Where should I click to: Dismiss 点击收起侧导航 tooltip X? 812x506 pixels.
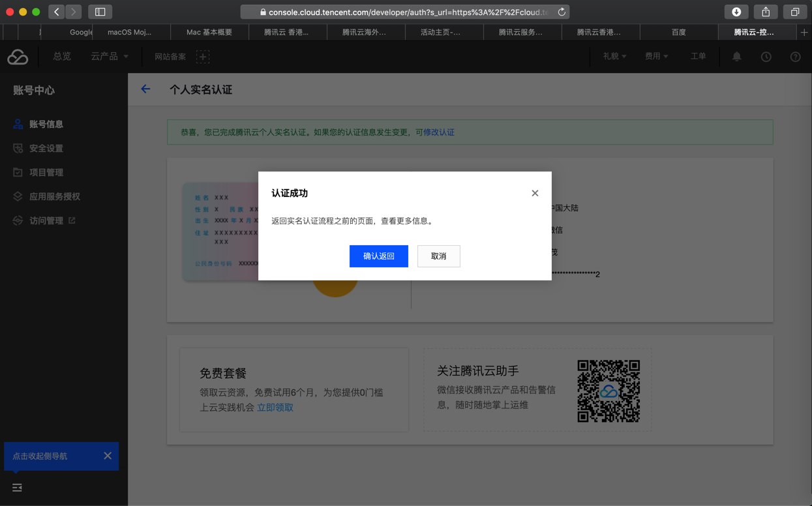[108, 456]
